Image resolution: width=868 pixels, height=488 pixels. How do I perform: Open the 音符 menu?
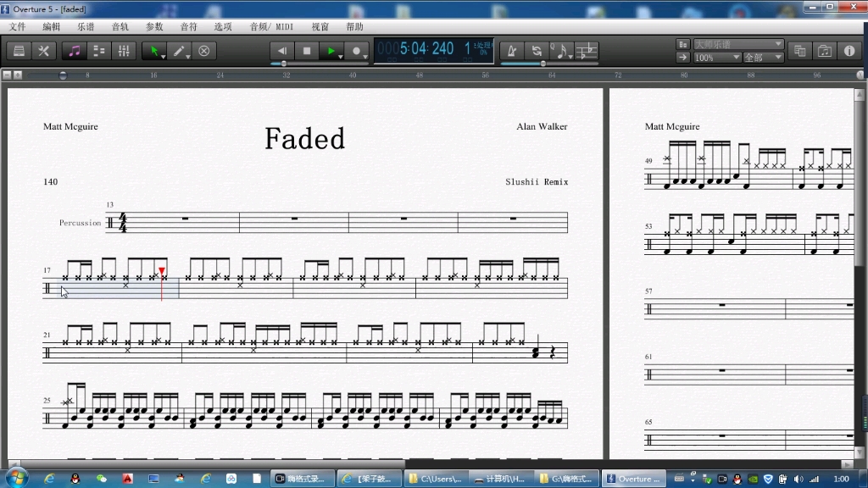pyautogui.click(x=189, y=26)
